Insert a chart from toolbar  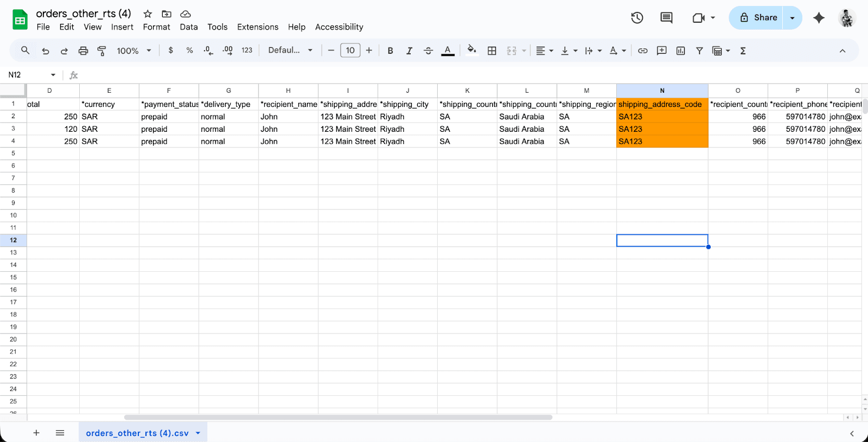(x=680, y=50)
